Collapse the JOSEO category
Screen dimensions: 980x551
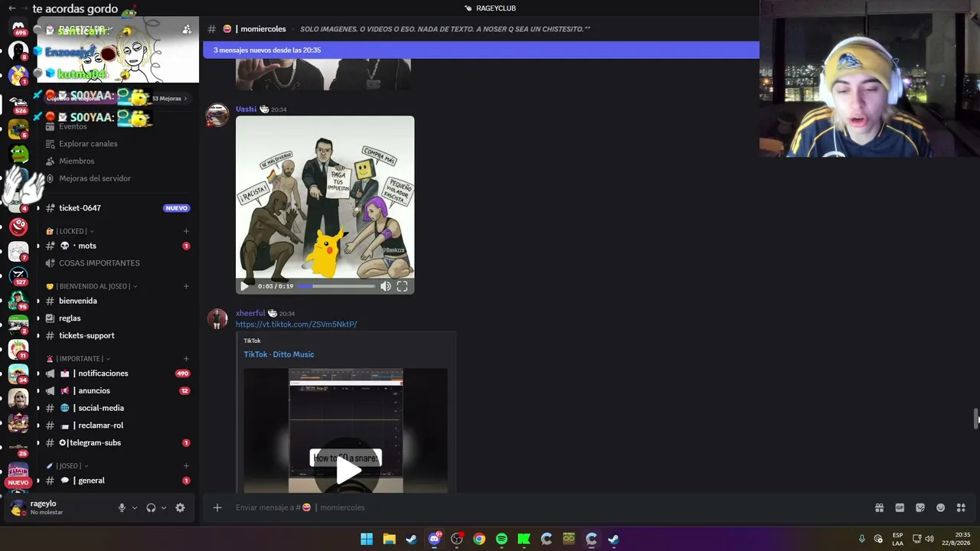point(67,466)
